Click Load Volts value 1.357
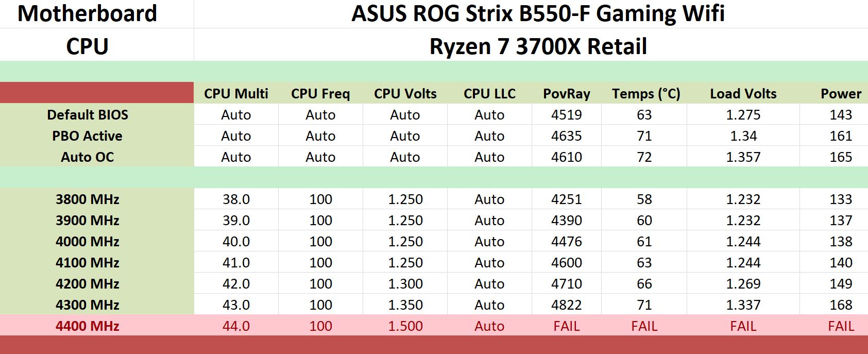 coord(743,157)
